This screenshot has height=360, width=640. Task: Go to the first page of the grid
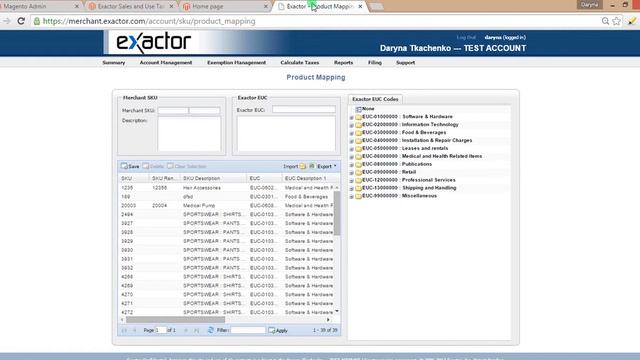tap(124, 330)
